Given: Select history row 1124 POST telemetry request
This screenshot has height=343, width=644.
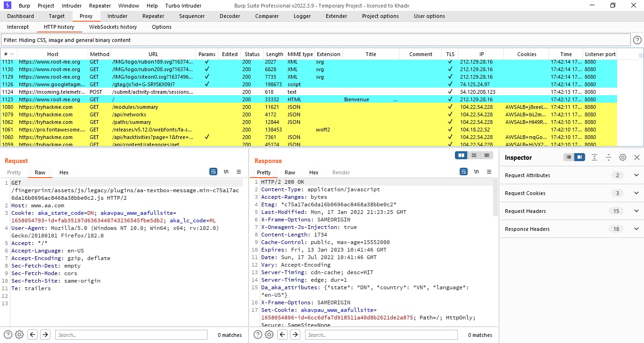Looking at the screenshot, I should tap(309, 92).
